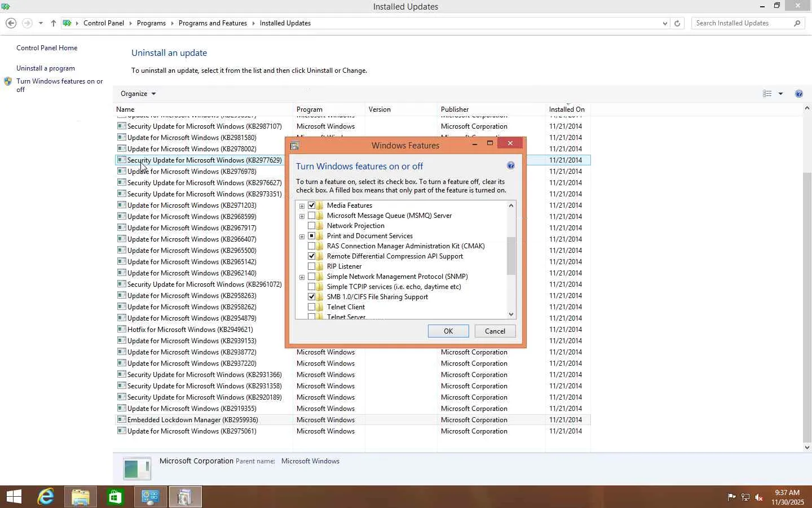Switch to Control Panel taskbar button

click(x=150, y=497)
